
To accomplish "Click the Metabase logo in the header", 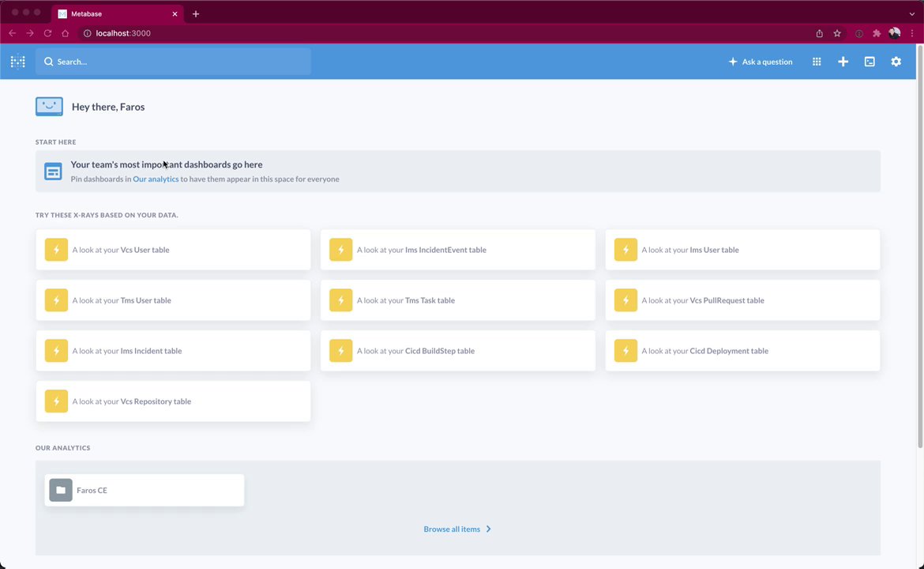I will 17,62.
